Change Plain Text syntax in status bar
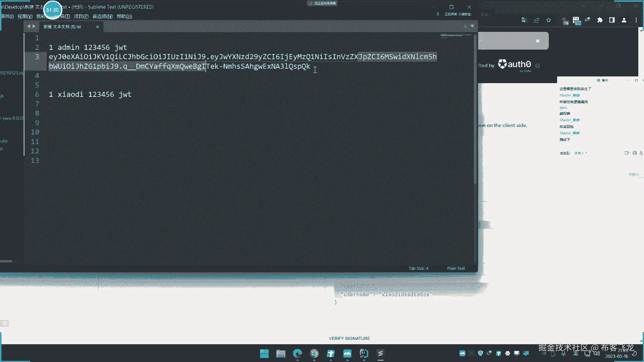The height and width of the screenshot is (362, 644). click(x=455, y=268)
